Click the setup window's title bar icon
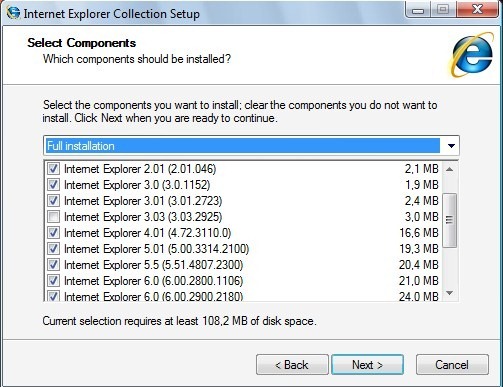This screenshot has width=503, height=387. click(x=13, y=12)
